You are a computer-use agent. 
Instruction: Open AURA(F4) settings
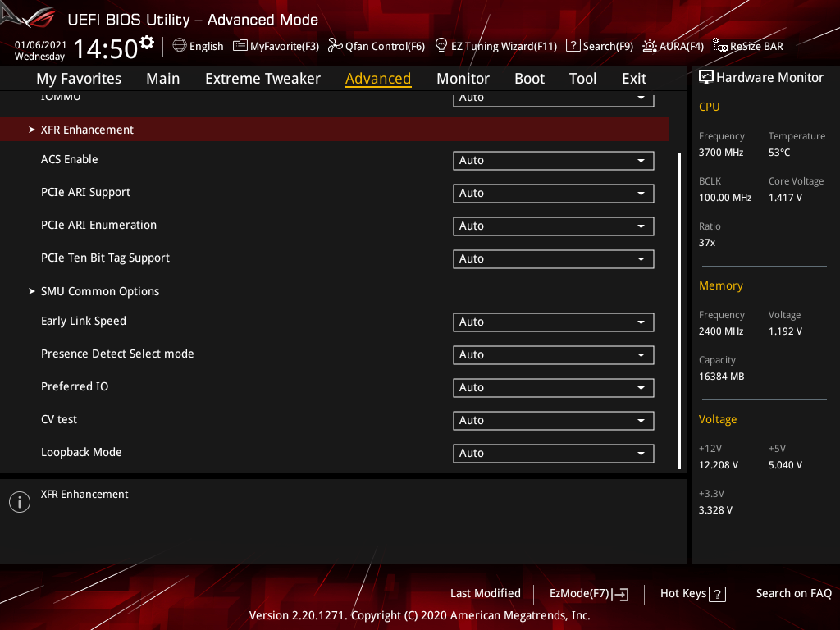pyautogui.click(x=673, y=46)
